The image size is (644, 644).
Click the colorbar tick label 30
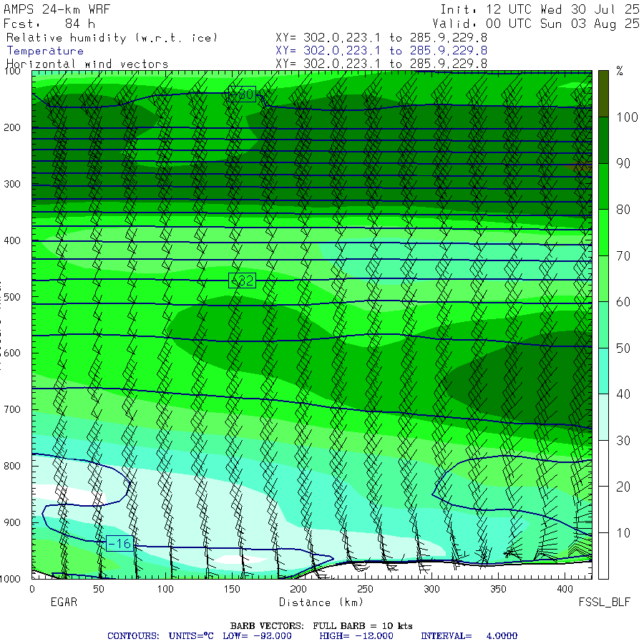623,441
